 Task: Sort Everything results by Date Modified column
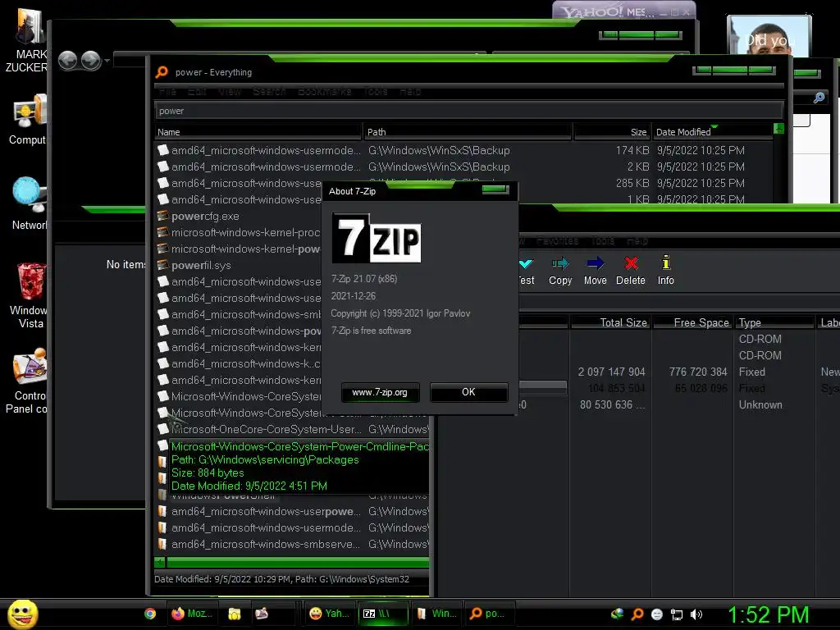[713, 132]
